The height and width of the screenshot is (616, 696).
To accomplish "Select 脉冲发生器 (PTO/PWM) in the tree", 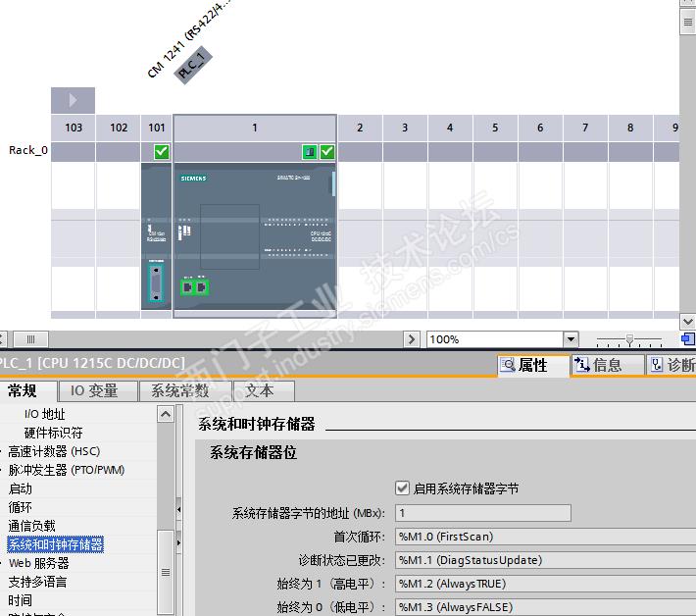I will [66, 470].
